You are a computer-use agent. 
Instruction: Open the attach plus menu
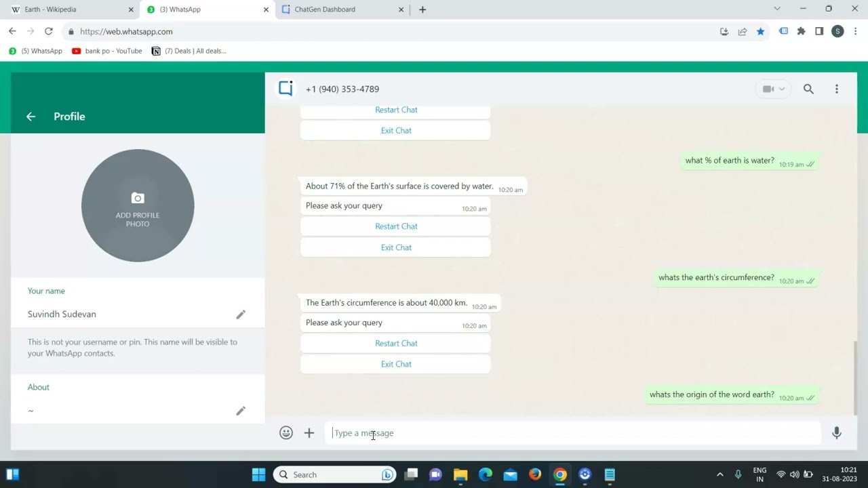309,432
